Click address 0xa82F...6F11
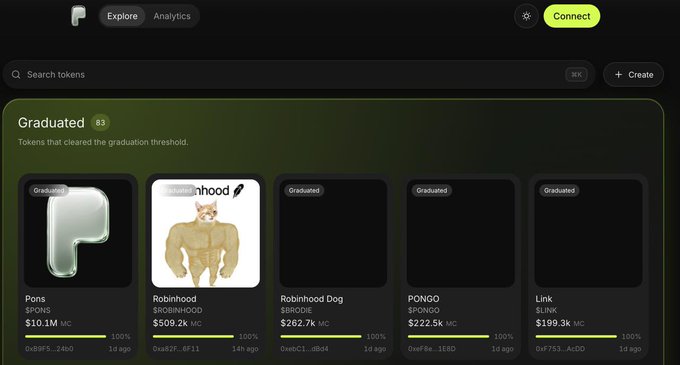Image resolution: width=680 pixels, height=365 pixels. (176, 349)
